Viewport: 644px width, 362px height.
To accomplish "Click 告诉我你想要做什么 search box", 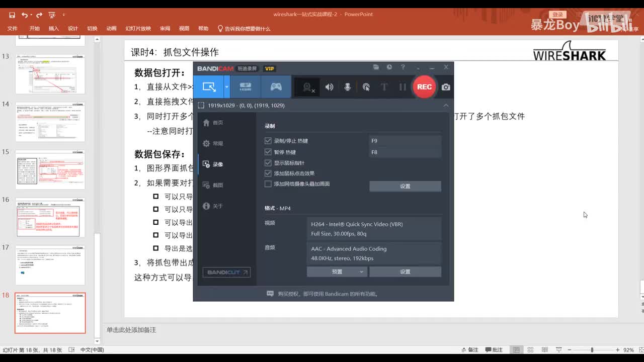I will pyautogui.click(x=244, y=29).
